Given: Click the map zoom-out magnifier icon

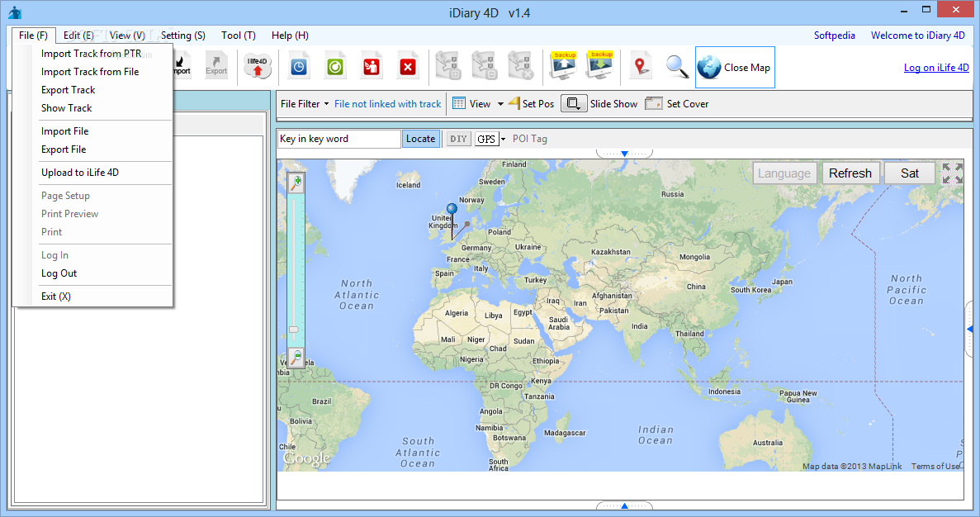Looking at the screenshot, I should [x=296, y=357].
